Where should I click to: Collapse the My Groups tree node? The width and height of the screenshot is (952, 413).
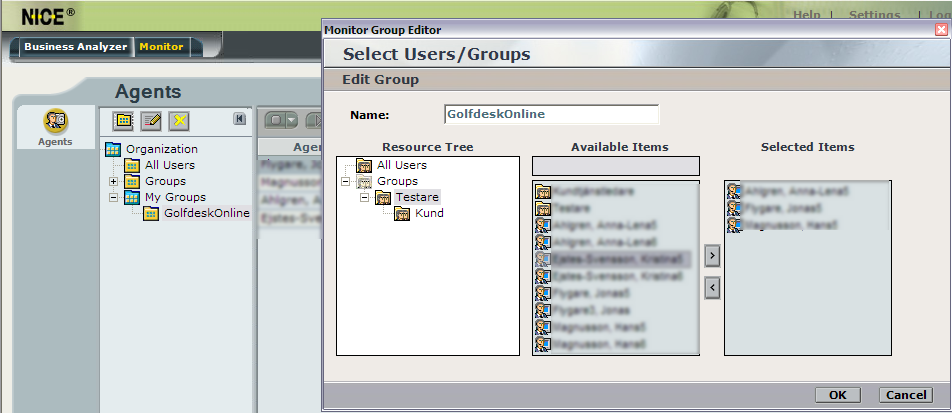pyautogui.click(x=114, y=198)
